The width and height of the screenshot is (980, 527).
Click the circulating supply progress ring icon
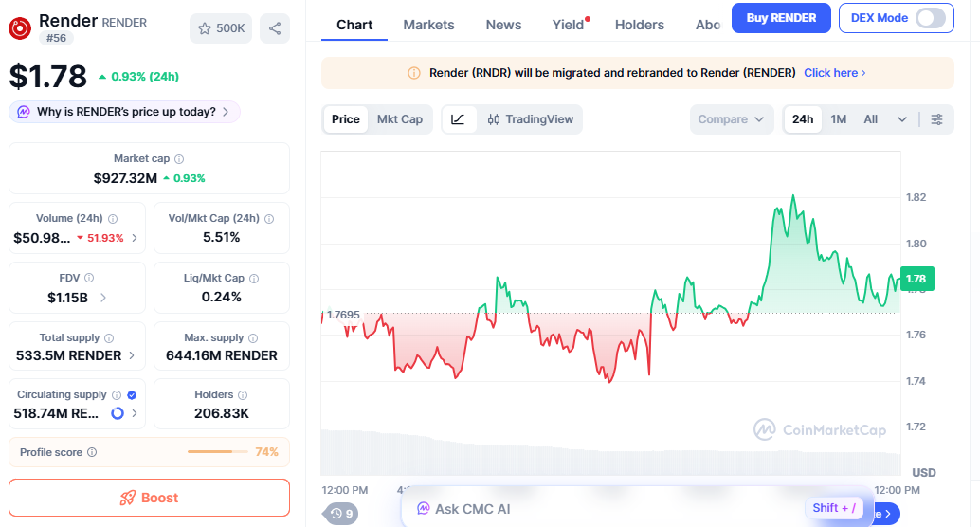click(x=118, y=413)
